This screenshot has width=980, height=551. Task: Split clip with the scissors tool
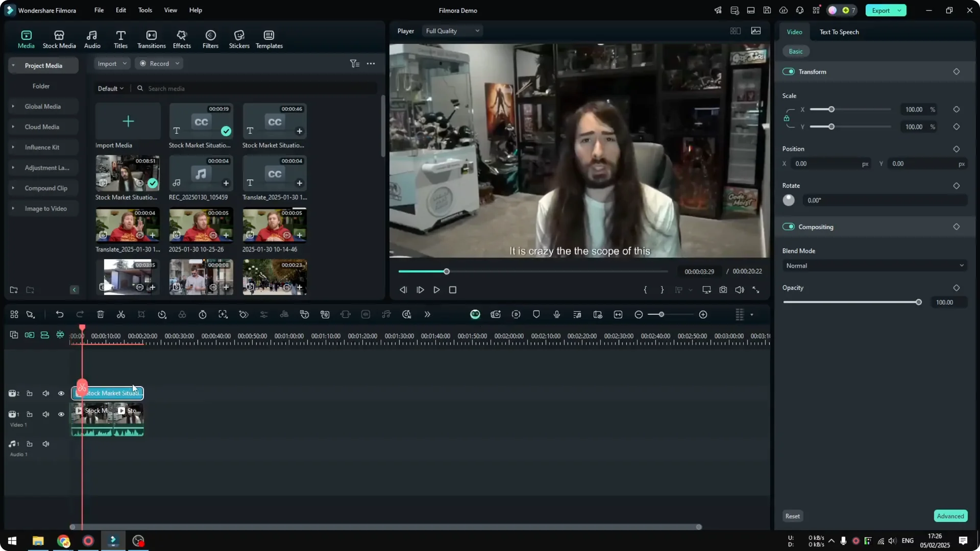click(x=121, y=314)
